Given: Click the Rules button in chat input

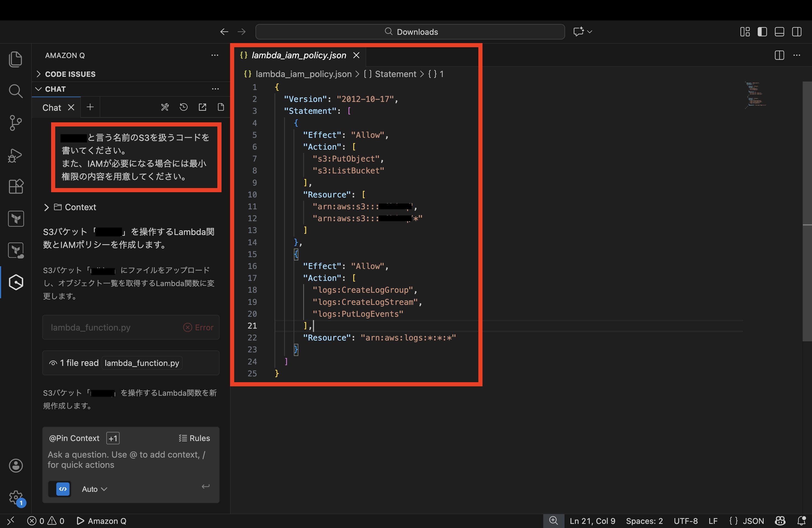Looking at the screenshot, I should coord(194,438).
